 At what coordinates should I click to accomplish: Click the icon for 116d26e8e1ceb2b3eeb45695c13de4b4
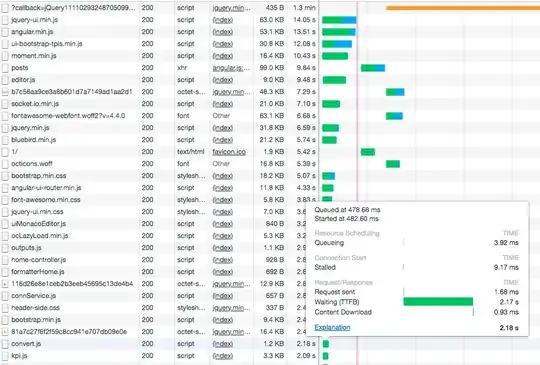click(x=5, y=284)
